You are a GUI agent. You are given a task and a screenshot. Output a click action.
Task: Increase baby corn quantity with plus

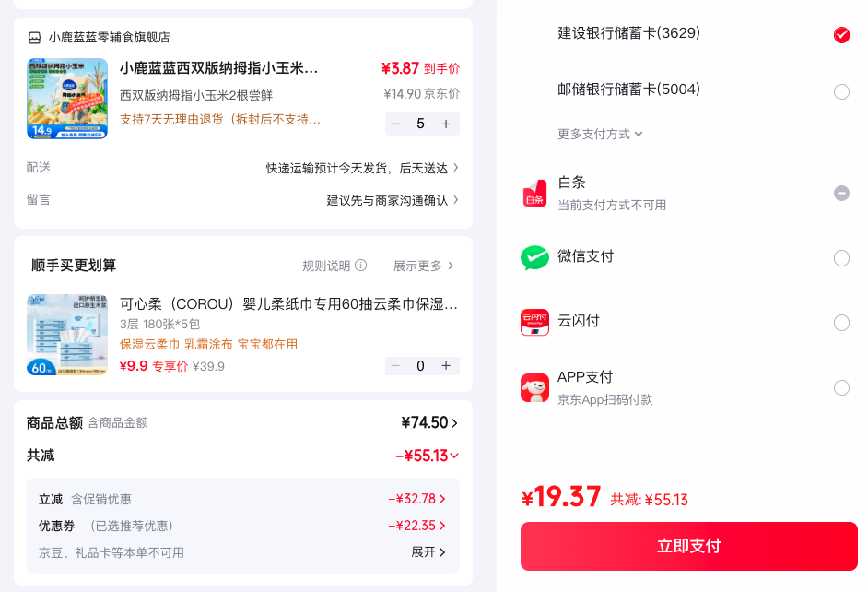coord(446,124)
